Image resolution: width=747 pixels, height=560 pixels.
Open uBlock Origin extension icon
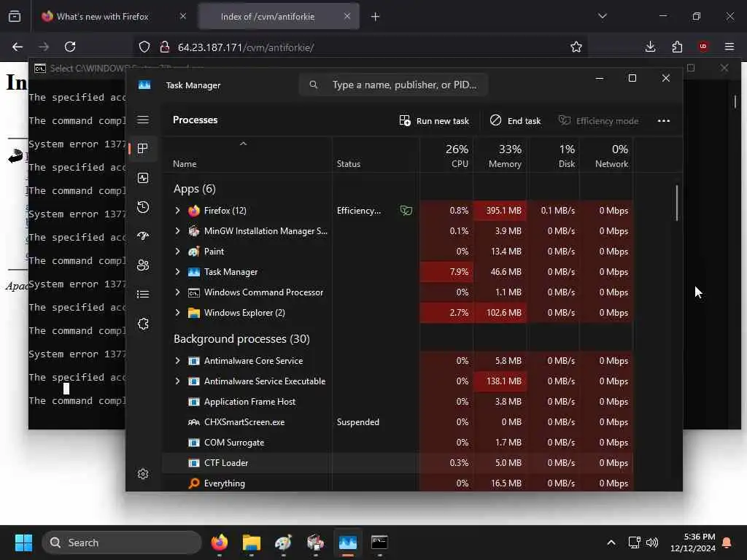tap(703, 47)
